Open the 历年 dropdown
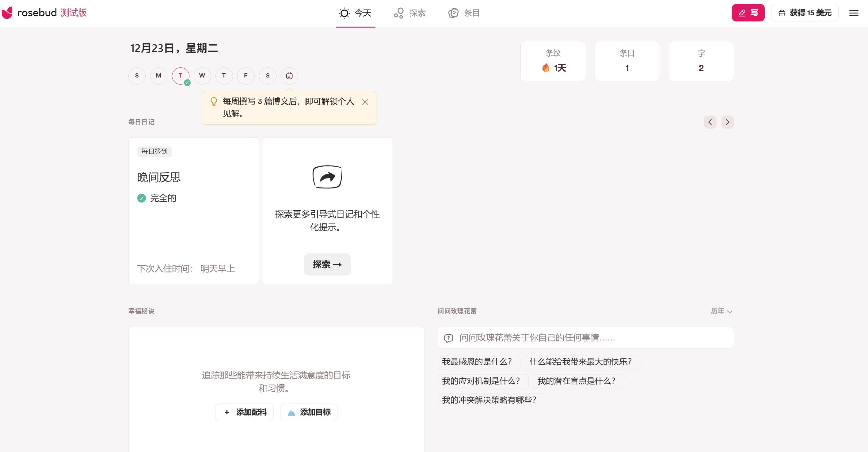Screen dimensions: 868x452 point(721,311)
